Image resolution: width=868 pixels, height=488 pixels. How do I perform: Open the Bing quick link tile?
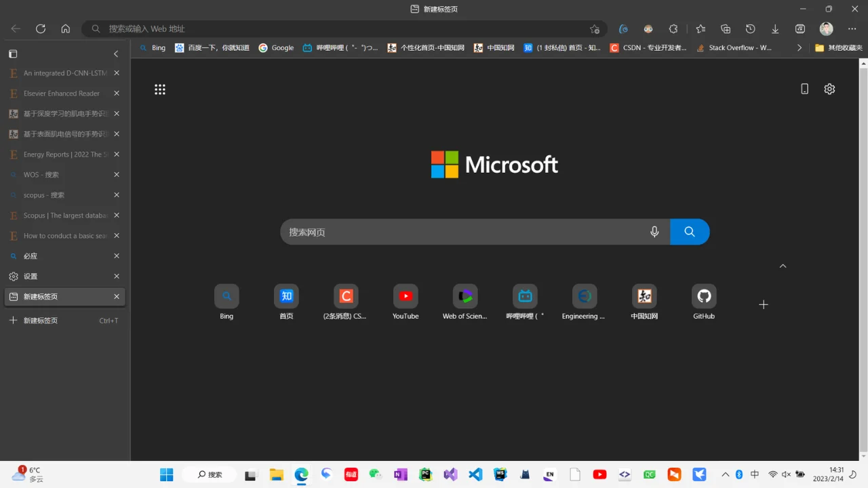226,302
